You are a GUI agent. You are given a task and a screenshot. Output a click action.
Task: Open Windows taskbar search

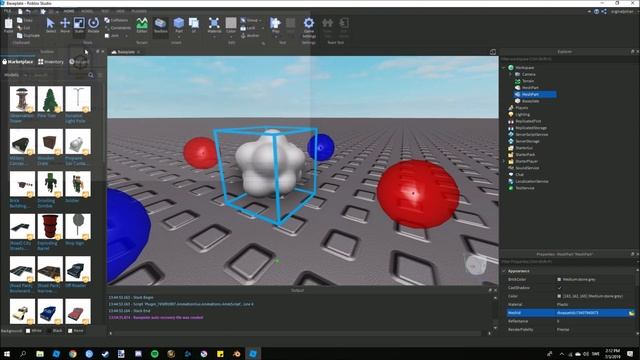click(23, 353)
